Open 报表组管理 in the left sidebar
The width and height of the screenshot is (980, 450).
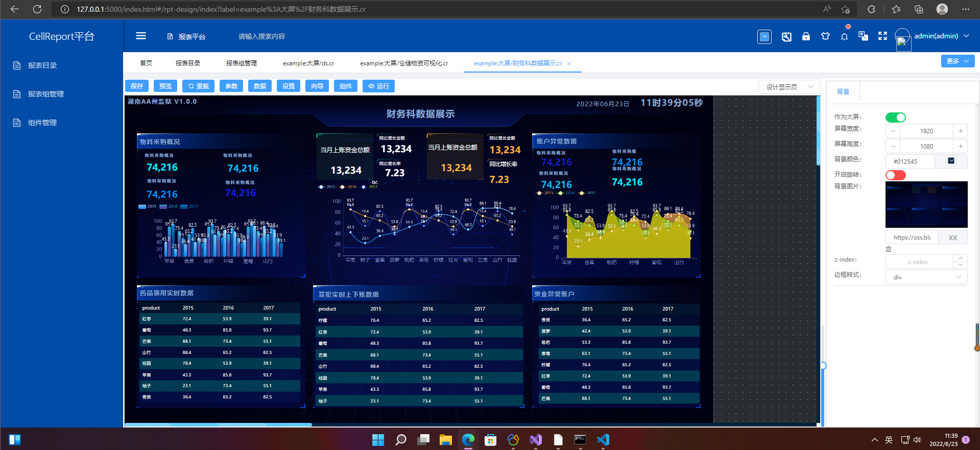point(46,94)
